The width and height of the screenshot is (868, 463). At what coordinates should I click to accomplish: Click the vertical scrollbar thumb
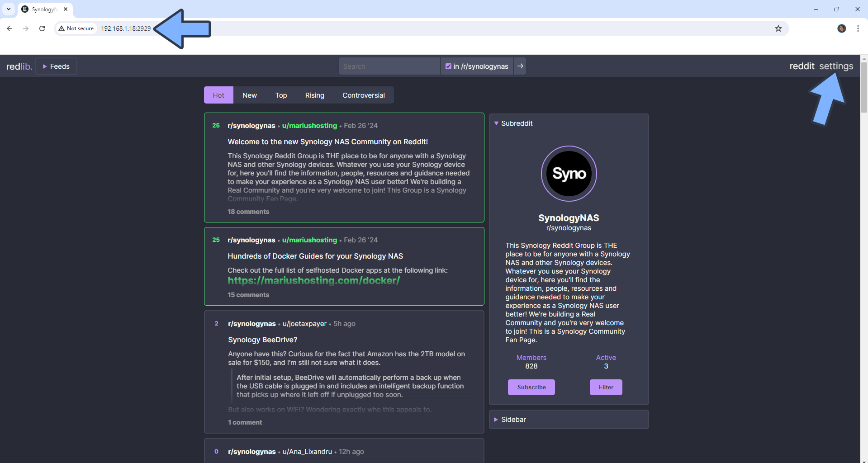(864, 87)
